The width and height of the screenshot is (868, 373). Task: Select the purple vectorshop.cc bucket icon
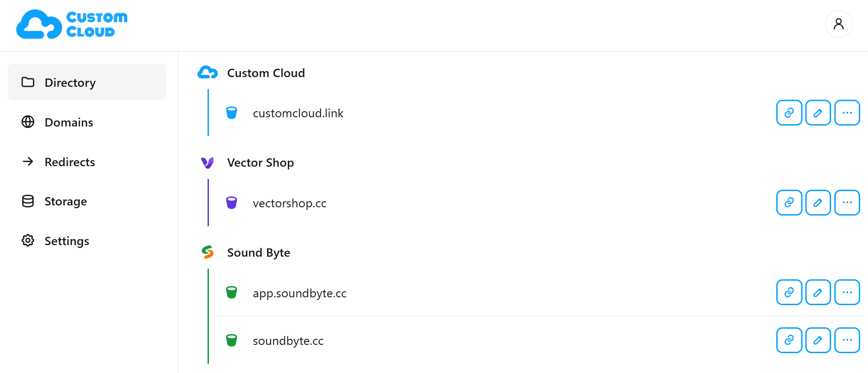[232, 203]
